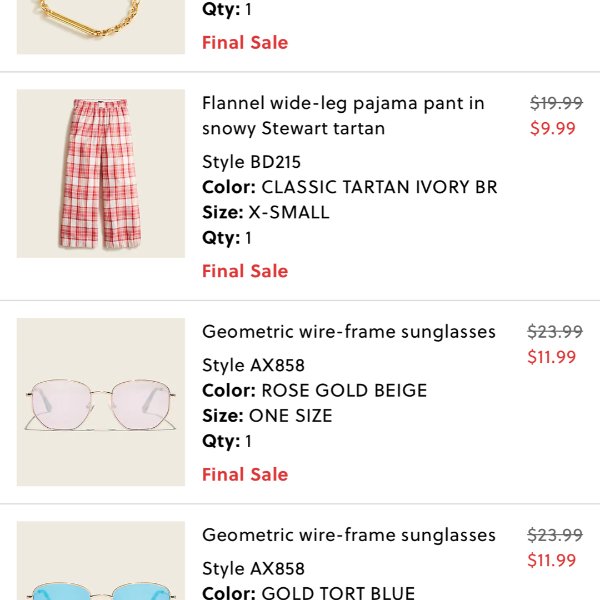Open first Geometric wire-frame sunglasses title
Image resolution: width=600 pixels, height=600 pixels.
[x=349, y=332]
